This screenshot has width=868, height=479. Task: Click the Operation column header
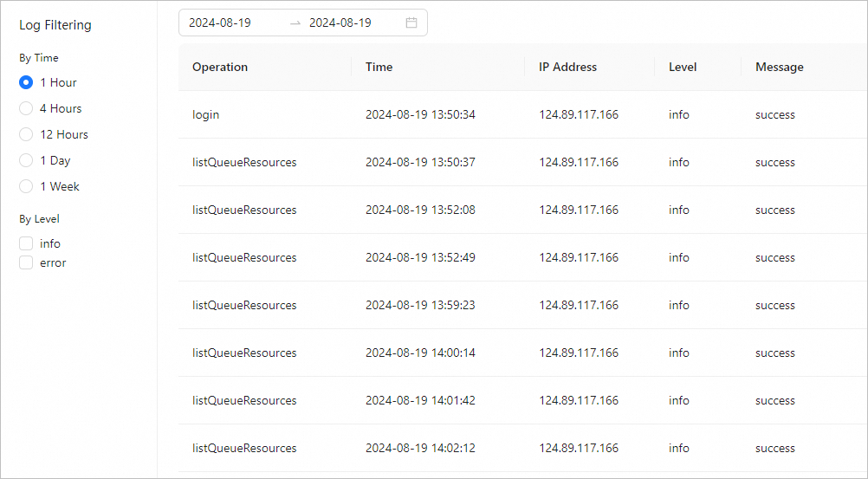pos(220,67)
